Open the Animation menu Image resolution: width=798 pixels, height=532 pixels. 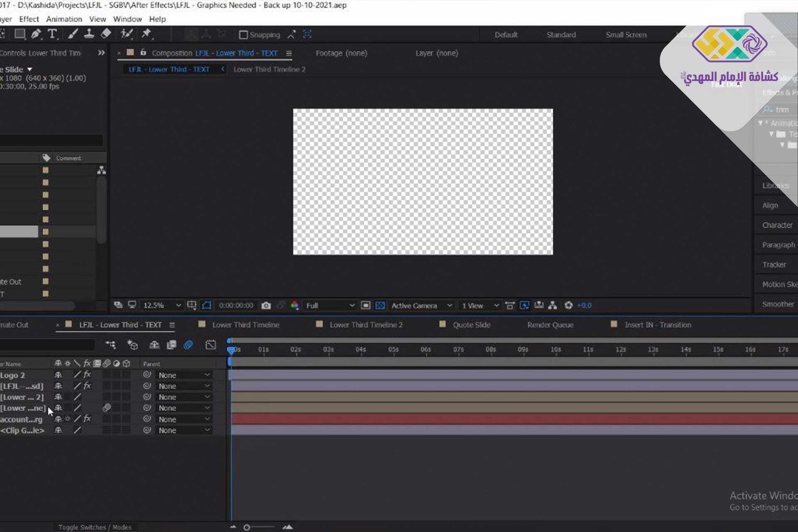64,19
